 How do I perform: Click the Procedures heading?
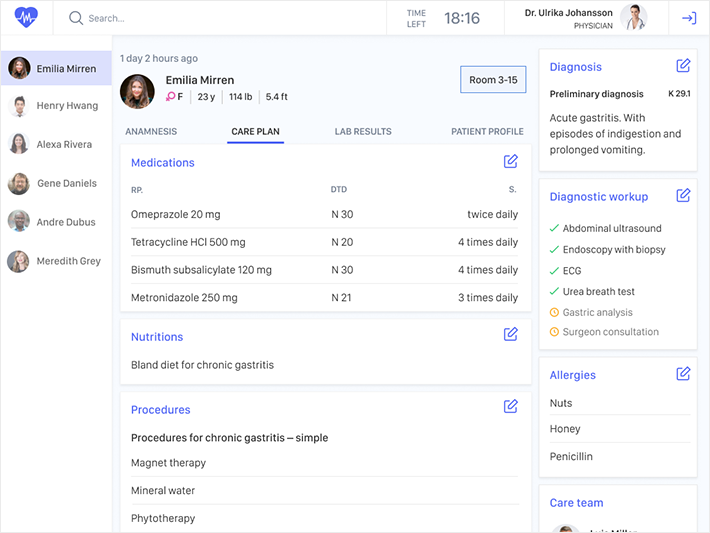[160, 410]
